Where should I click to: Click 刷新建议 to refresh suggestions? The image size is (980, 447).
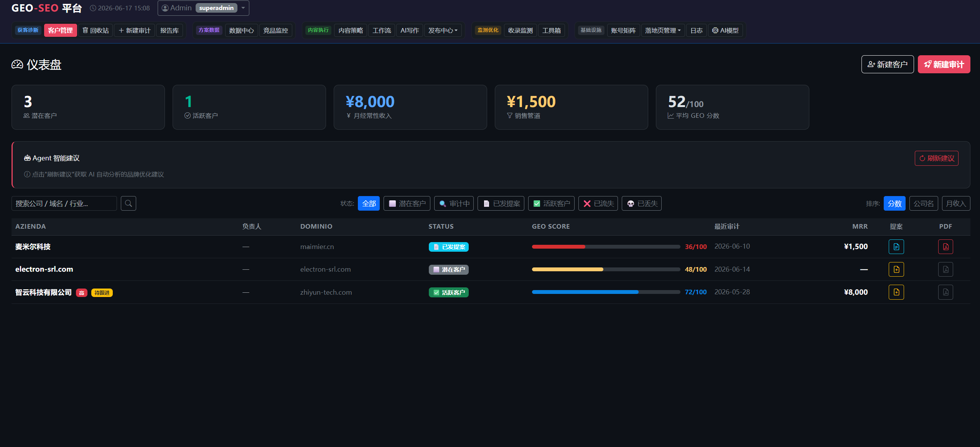tap(936, 158)
